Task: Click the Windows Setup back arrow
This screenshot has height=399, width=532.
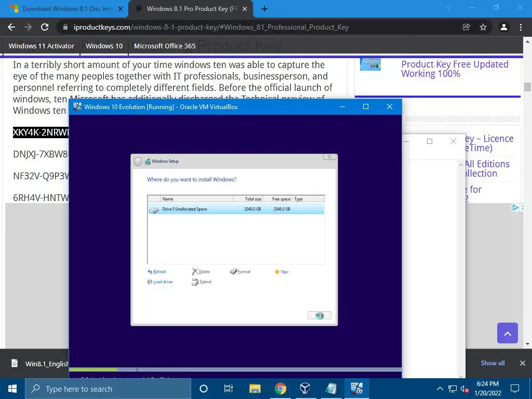Action: [138, 162]
